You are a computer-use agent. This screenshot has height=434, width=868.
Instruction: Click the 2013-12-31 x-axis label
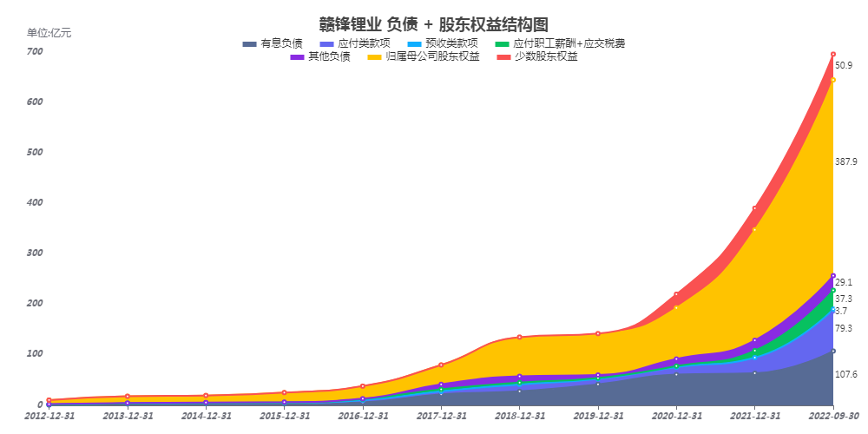pos(128,416)
